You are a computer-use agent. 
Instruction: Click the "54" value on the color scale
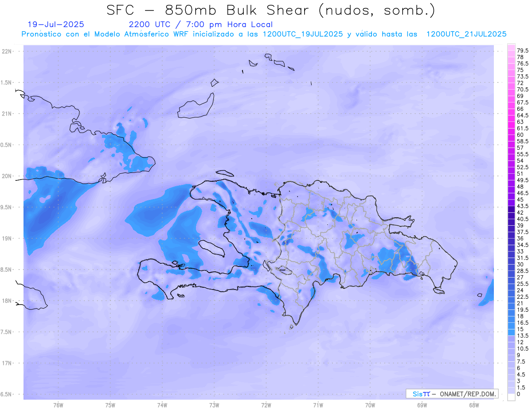point(520,160)
